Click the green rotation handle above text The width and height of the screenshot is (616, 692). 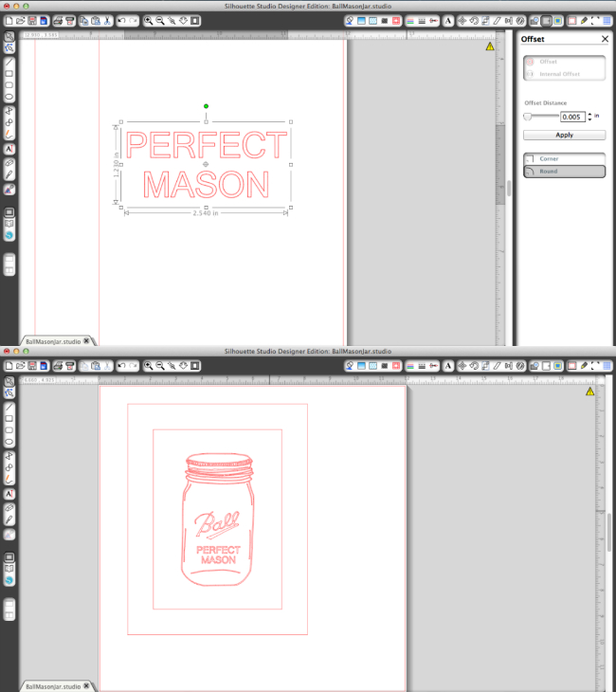pos(206,106)
